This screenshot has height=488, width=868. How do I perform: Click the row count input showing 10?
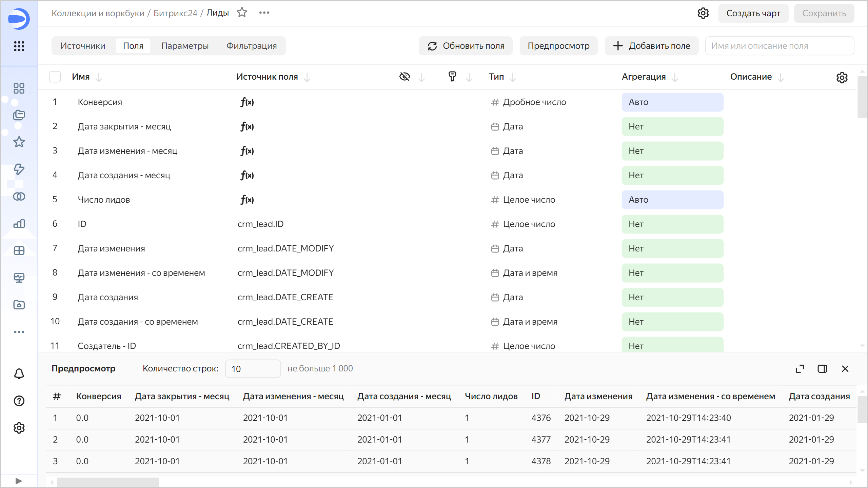tap(253, 369)
